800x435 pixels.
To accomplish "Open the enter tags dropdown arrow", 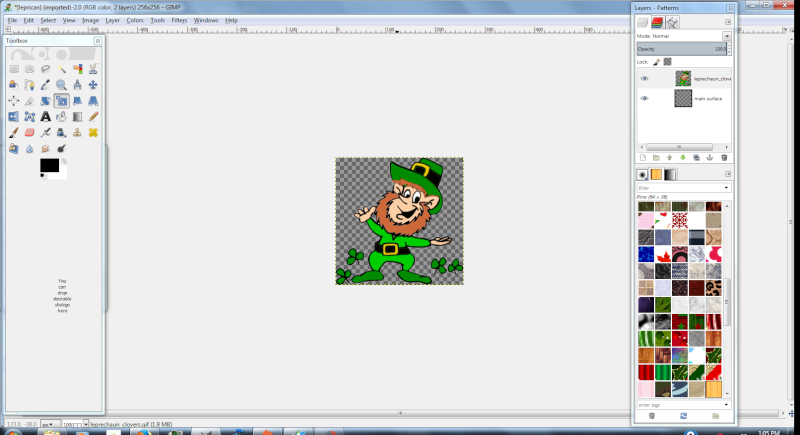I will point(726,405).
